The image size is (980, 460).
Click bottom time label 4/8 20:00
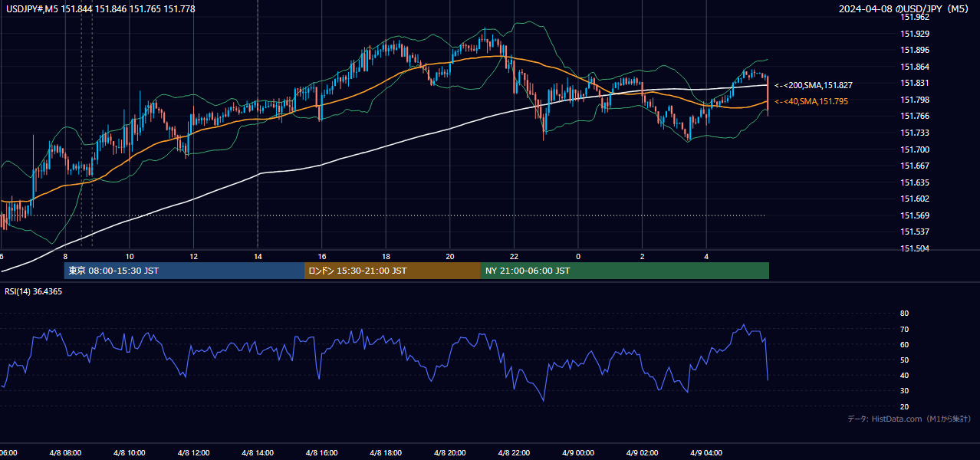click(449, 453)
